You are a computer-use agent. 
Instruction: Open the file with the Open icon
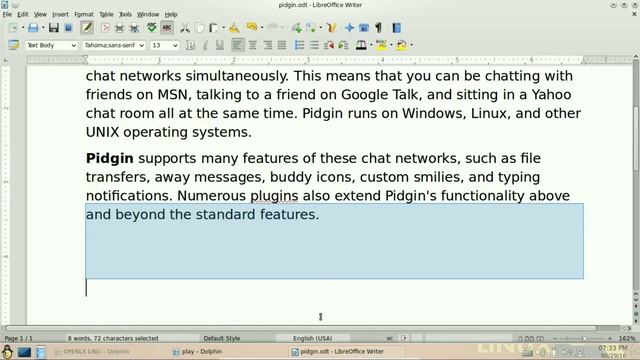tap(33, 28)
